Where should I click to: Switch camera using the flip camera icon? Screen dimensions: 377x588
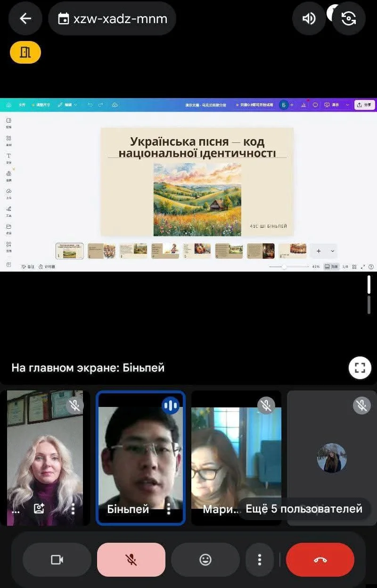click(x=348, y=18)
